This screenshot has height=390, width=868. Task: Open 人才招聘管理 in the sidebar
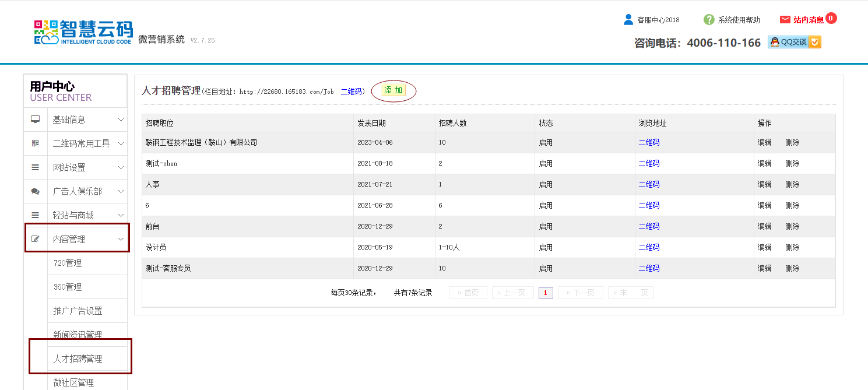coord(78,359)
